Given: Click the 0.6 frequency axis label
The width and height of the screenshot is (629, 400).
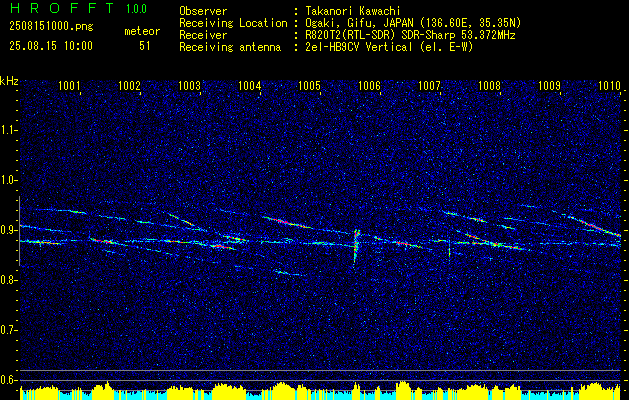Looking at the screenshot, I should click(x=8, y=380).
